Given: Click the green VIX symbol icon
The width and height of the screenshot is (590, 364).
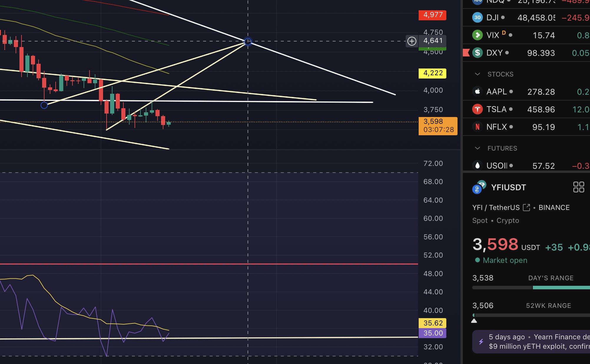Looking at the screenshot, I should [x=477, y=35].
